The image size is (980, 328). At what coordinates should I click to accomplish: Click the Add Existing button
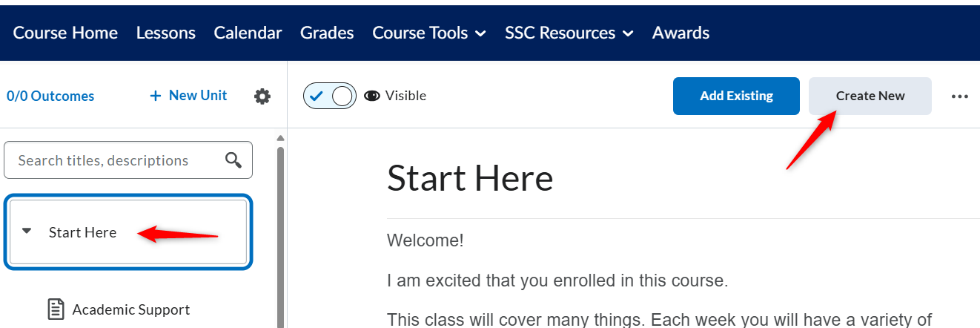[736, 96]
